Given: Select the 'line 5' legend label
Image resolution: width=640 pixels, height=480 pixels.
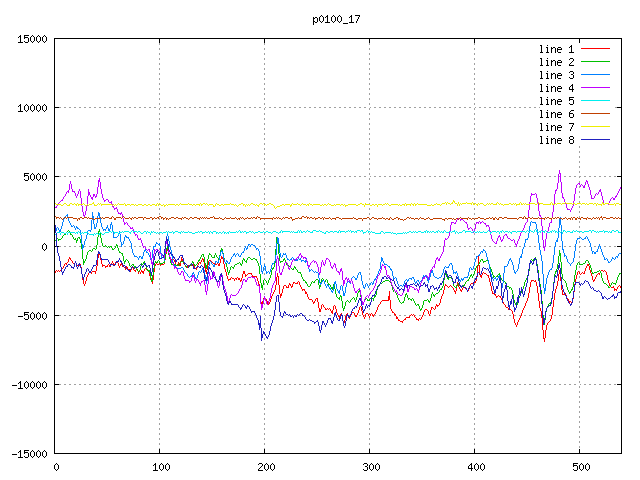Looking at the screenshot, I should (x=556, y=101).
